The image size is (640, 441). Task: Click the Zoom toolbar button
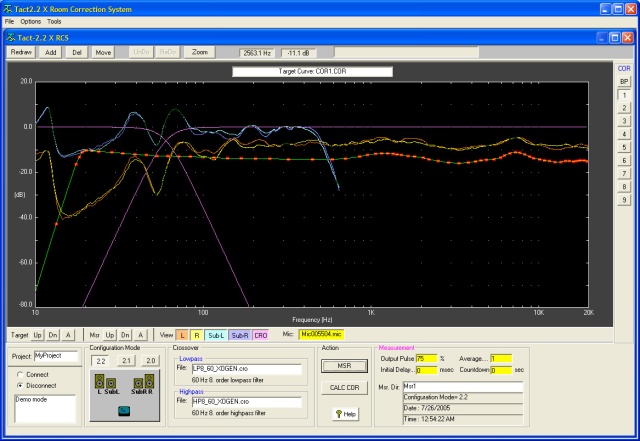(200, 52)
